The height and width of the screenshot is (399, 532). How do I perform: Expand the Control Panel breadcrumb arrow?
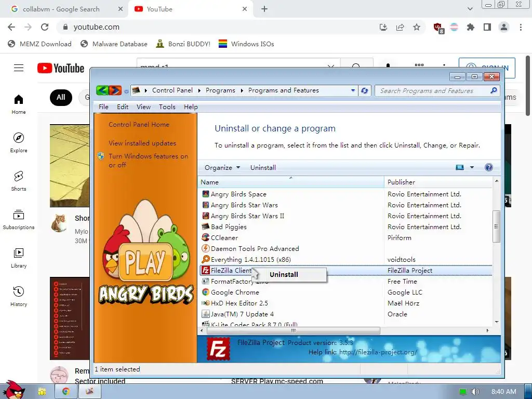point(199,90)
